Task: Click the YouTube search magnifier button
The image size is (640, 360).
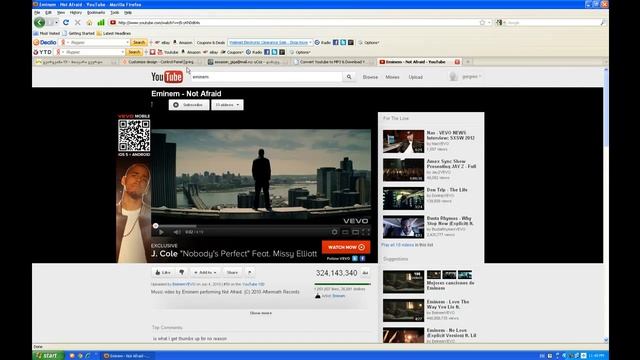Action: click(349, 77)
